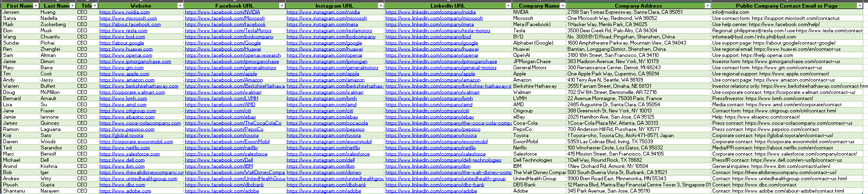868x194 pixels.
Task: Open the https://about.facebook.com website link
Action: [130, 25]
